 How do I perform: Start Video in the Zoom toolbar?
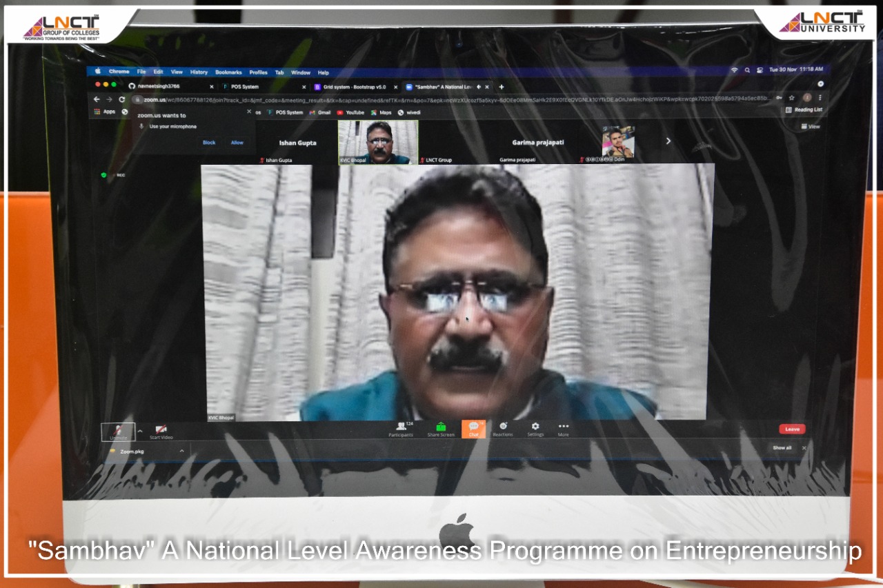click(x=161, y=432)
